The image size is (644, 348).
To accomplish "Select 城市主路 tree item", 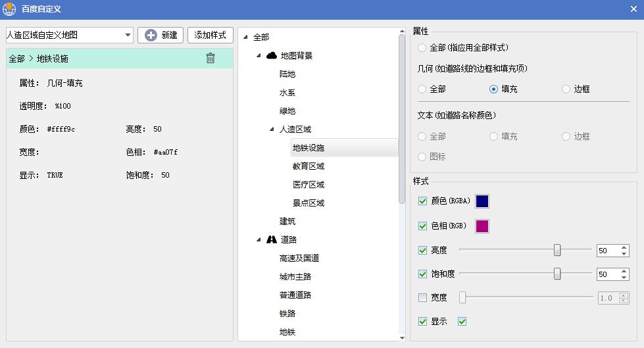I will pos(295,276).
